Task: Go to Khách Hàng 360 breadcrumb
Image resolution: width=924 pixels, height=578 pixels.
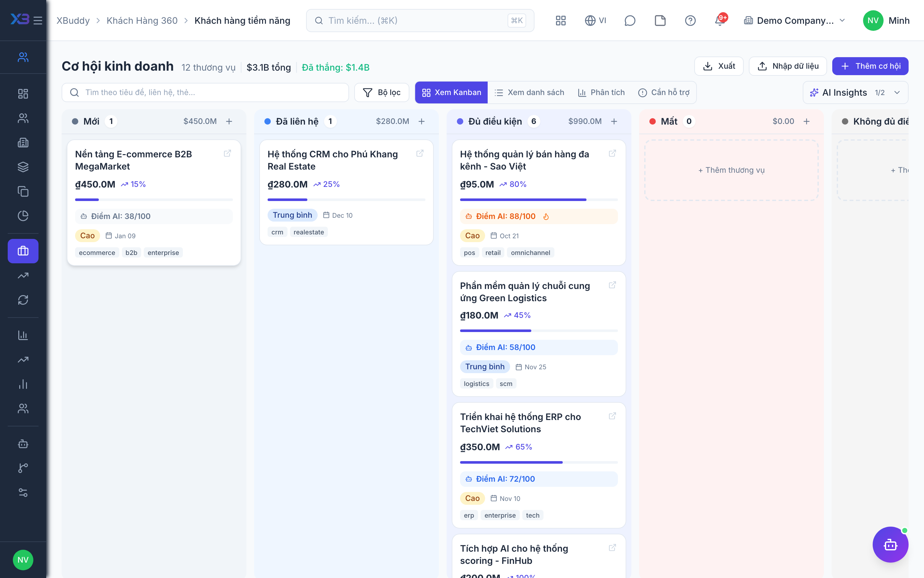Action: click(142, 21)
